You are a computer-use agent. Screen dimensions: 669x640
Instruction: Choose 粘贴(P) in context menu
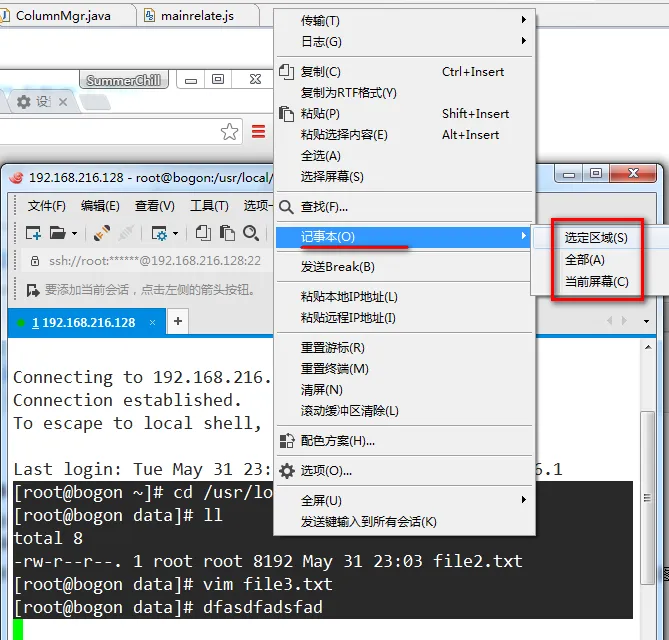[404, 113]
